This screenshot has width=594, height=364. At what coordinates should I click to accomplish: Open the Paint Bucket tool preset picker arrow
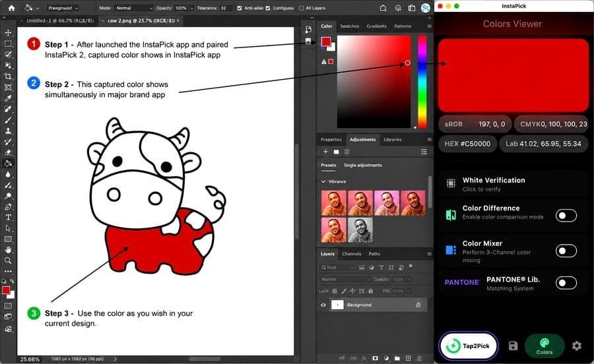tap(38, 8)
